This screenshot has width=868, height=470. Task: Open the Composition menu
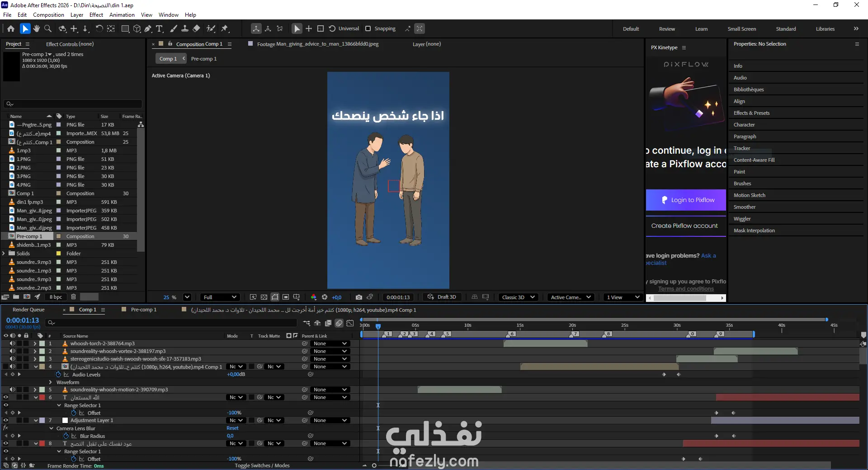tap(48, 15)
